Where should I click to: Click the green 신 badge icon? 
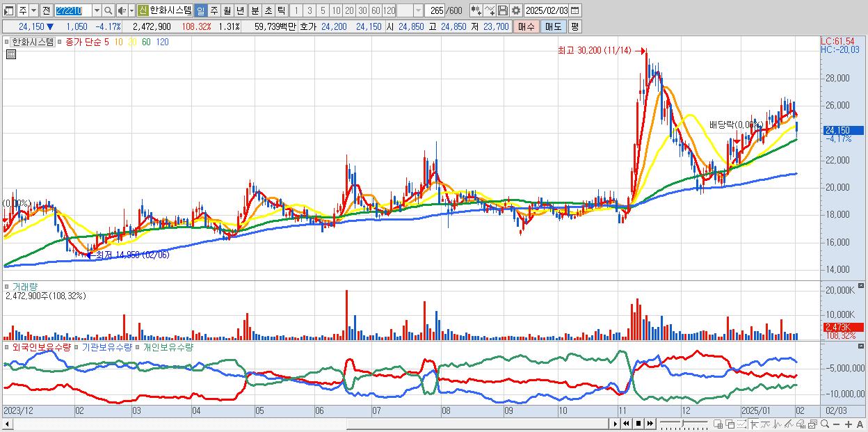click(143, 10)
